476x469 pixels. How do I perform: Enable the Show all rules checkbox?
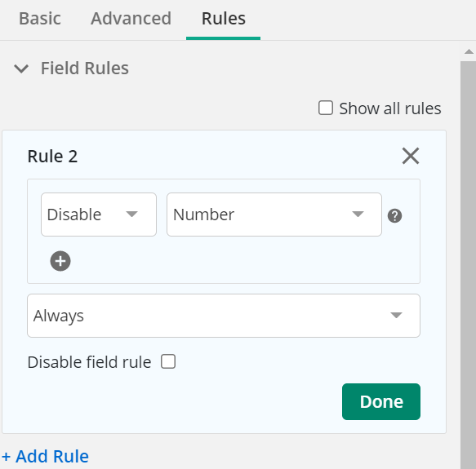coord(326,108)
